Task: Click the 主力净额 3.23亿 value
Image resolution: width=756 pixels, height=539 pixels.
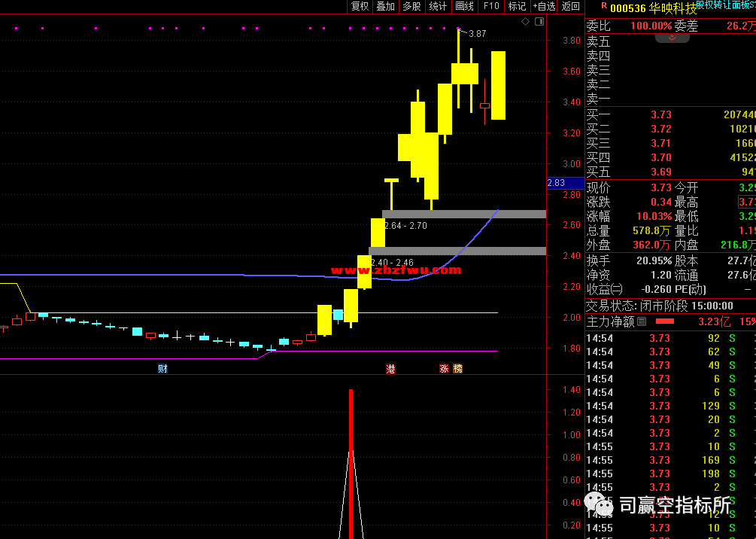Action: 715,321
